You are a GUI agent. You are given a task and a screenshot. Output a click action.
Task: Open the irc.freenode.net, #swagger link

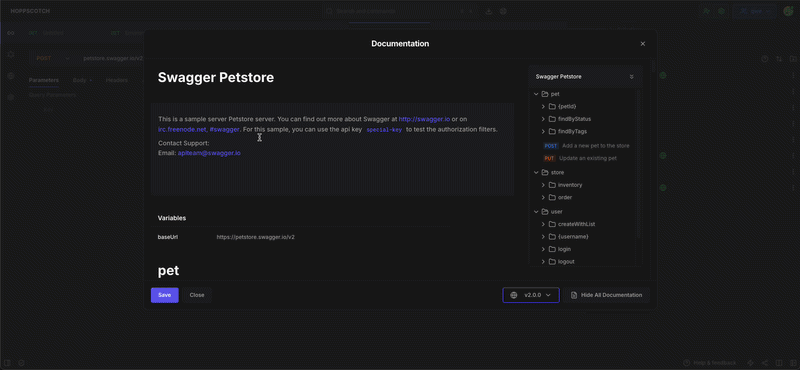(199, 130)
